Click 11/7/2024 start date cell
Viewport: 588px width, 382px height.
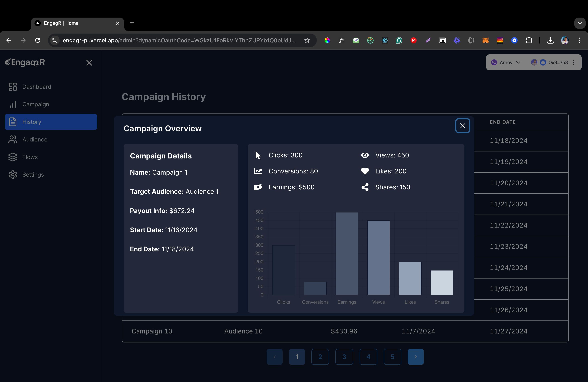click(418, 331)
